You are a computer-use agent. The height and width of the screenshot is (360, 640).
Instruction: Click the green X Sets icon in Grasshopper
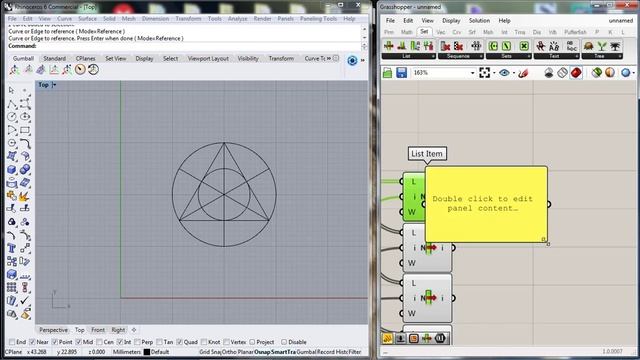tap(524, 46)
